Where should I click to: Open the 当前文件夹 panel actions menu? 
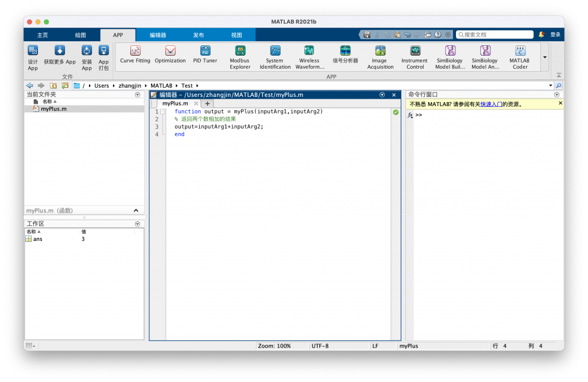[x=138, y=95]
